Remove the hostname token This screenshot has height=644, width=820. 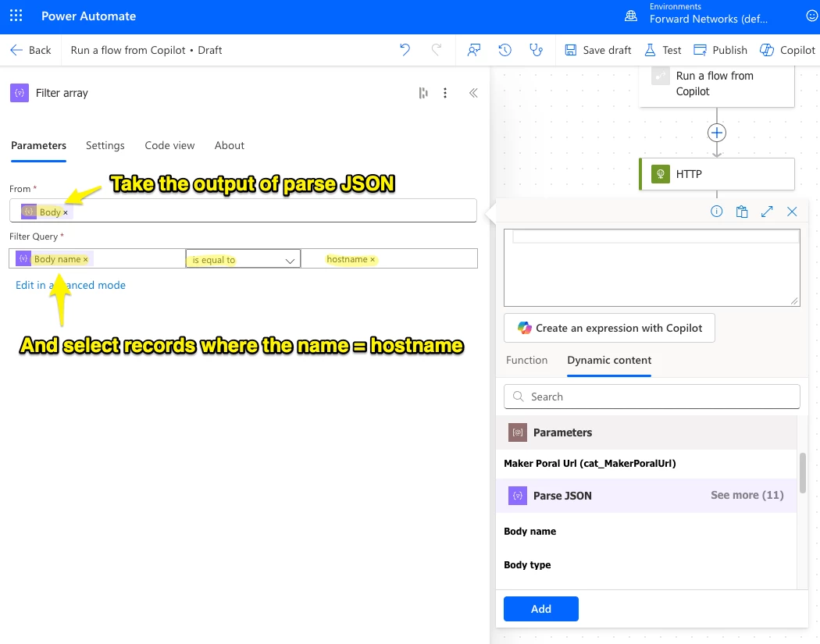tap(373, 259)
